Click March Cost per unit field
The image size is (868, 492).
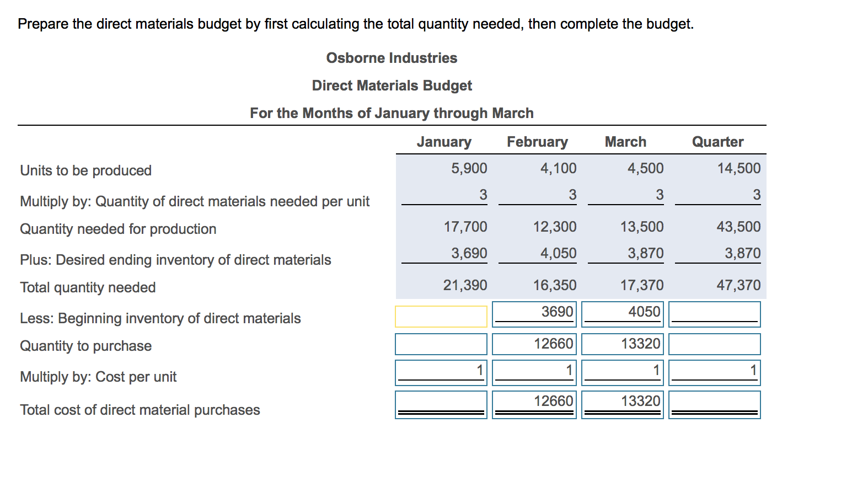pyautogui.click(x=623, y=372)
